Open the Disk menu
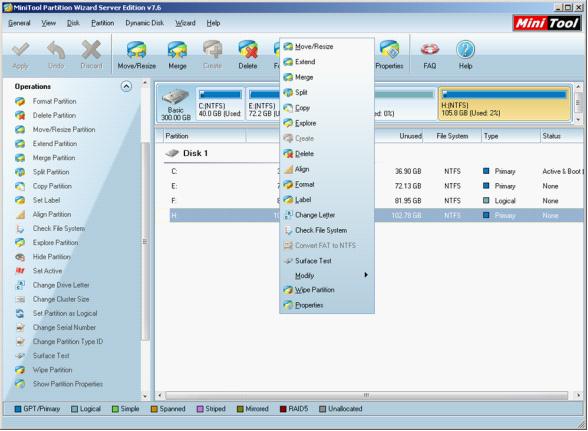 (x=73, y=23)
